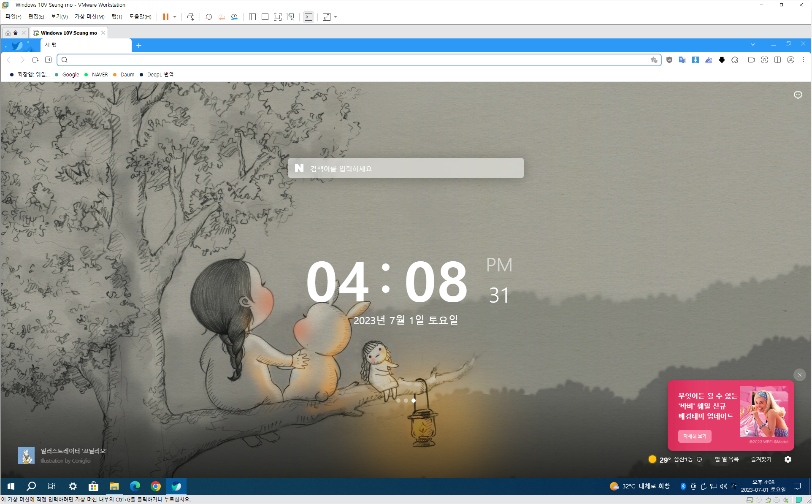Open the 할 일 목록 link
The height and width of the screenshot is (504, 812).
coord(726,459)
